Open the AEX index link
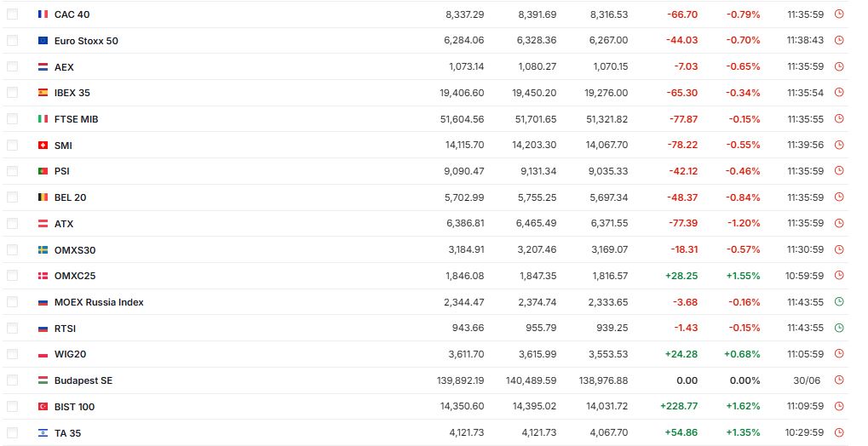 (64, 67)
